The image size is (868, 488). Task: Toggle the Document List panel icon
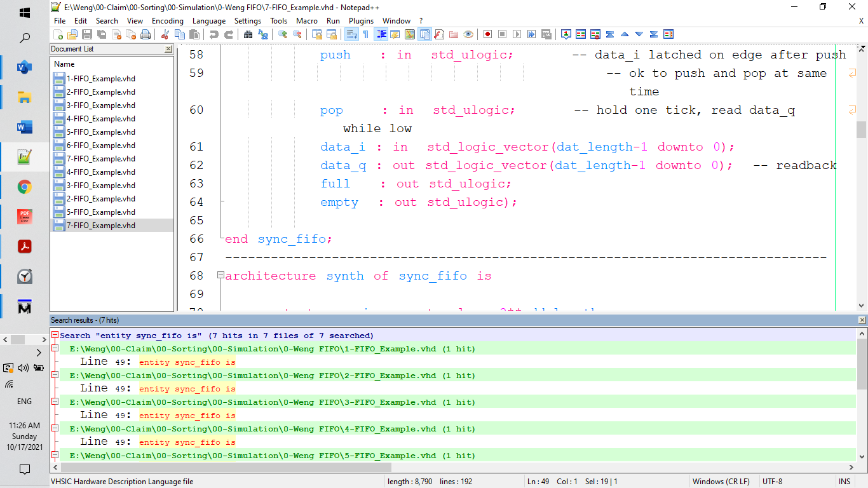[x=424, y=34]
